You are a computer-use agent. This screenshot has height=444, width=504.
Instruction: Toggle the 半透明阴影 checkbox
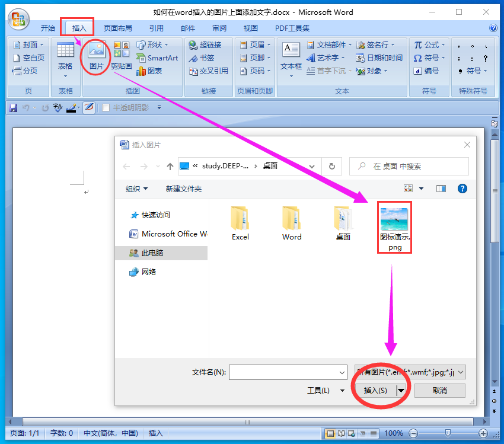coord(106,108)
